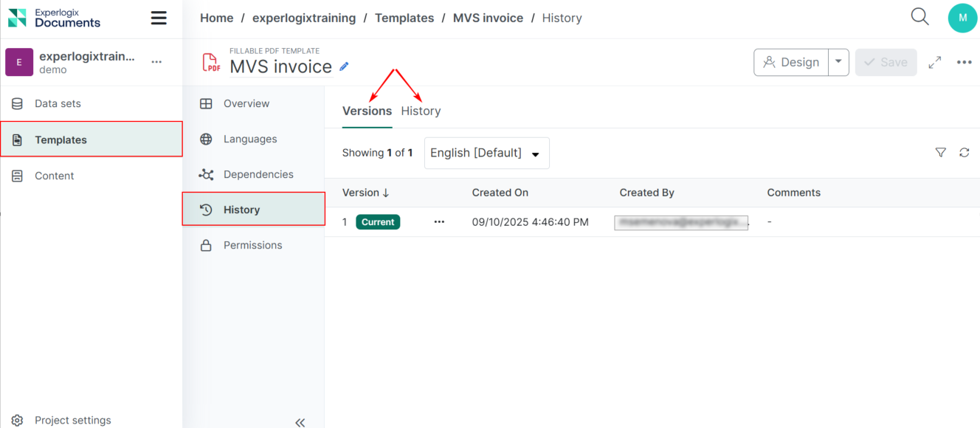980x428 pixels.
Task: Click the search magnifier icon
Action: click(919, 17)
